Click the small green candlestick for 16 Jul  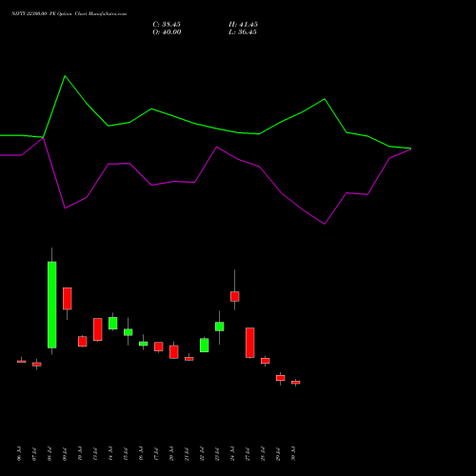[x=144, y=344]
